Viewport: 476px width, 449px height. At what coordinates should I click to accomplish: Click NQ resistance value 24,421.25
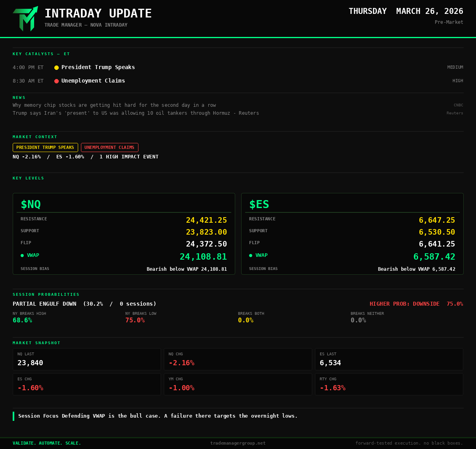point(206,220)
